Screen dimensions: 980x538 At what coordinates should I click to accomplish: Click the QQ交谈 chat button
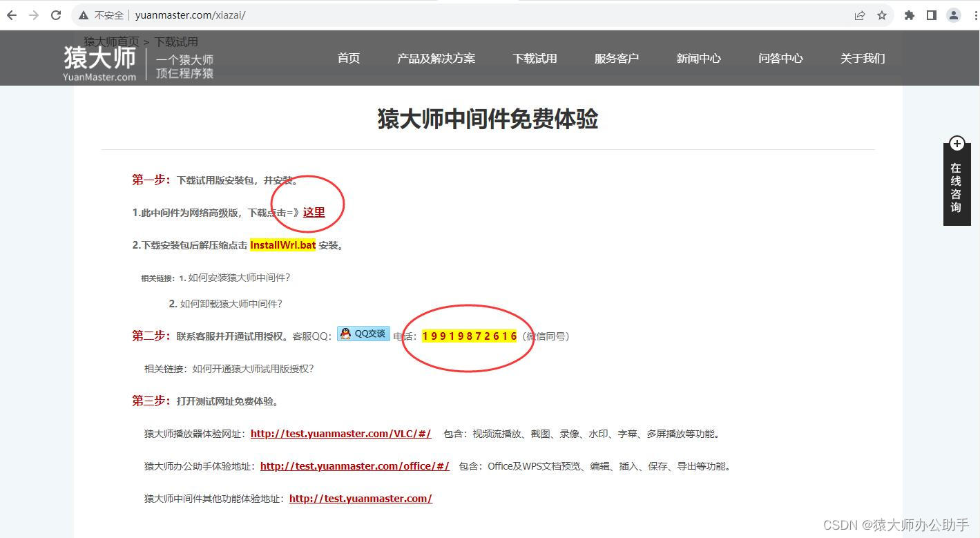point(363,334)
